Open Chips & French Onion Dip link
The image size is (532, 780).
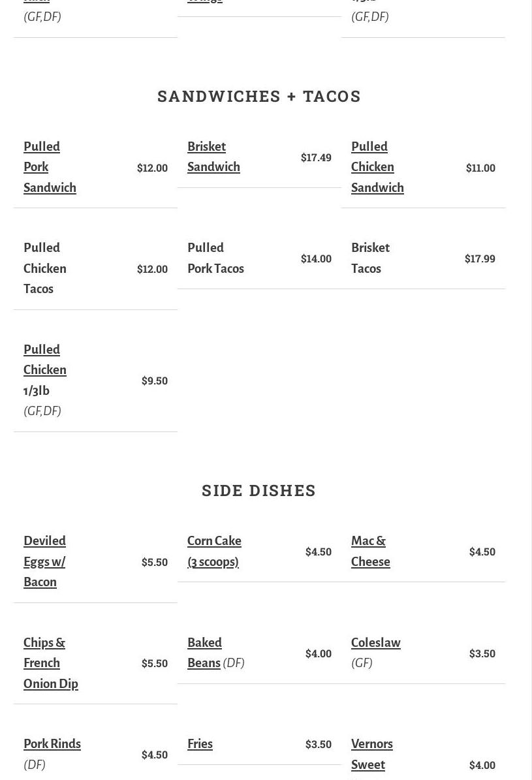[x=51, y=663]
